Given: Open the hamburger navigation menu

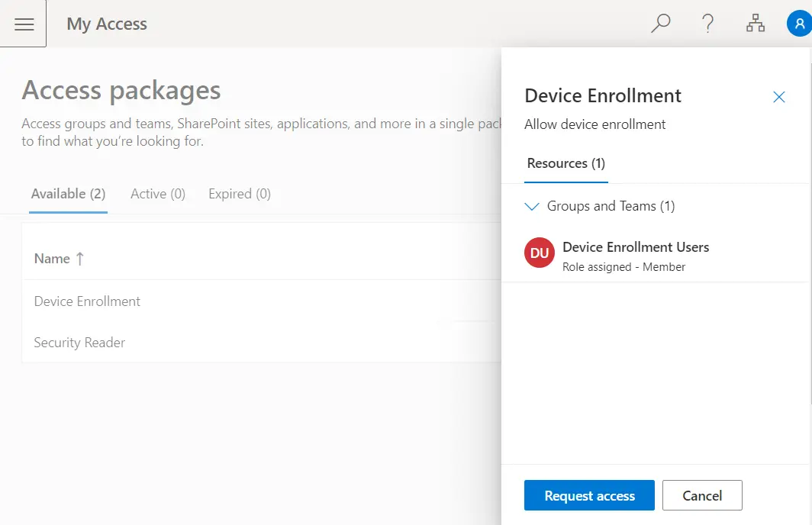Looking at the screenshot, I should click(x=24, y=24).
